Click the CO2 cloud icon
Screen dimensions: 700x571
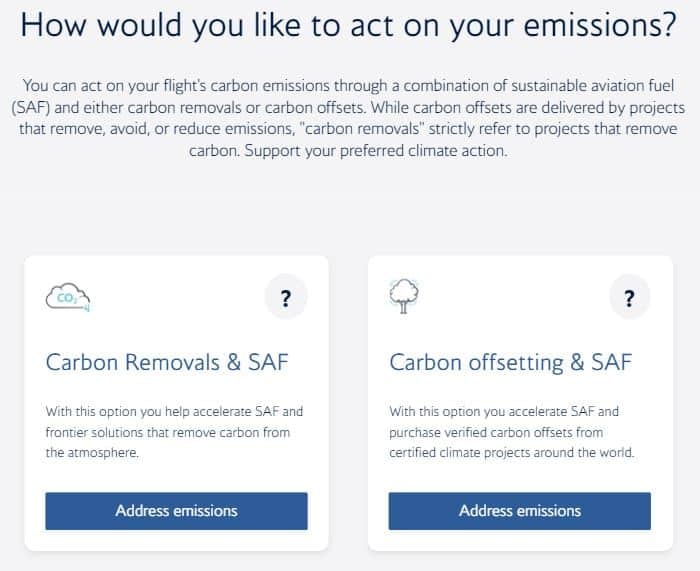click(x=68, y=297)
